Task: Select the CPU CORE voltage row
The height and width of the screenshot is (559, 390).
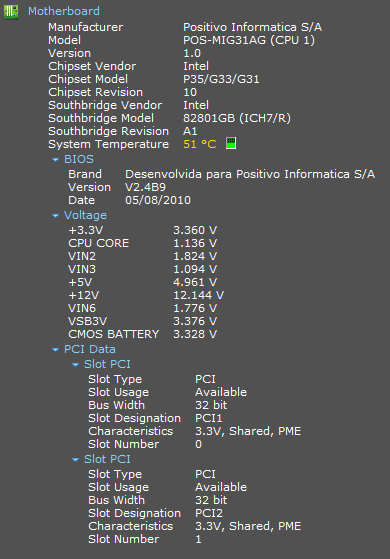Action: click(143, 243)
